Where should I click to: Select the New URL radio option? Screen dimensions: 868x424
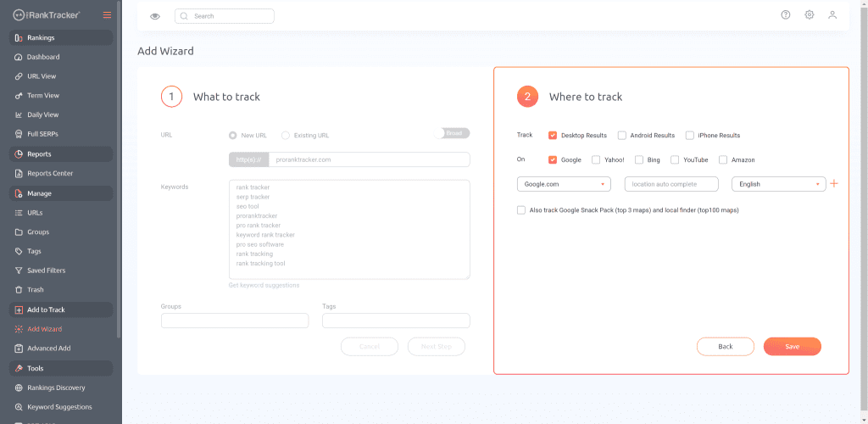pos(233,135)
